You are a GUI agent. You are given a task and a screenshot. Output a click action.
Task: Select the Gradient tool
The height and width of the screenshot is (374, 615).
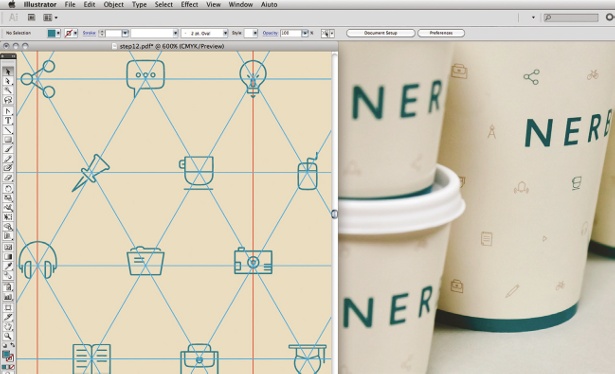[x=8, y=256]
